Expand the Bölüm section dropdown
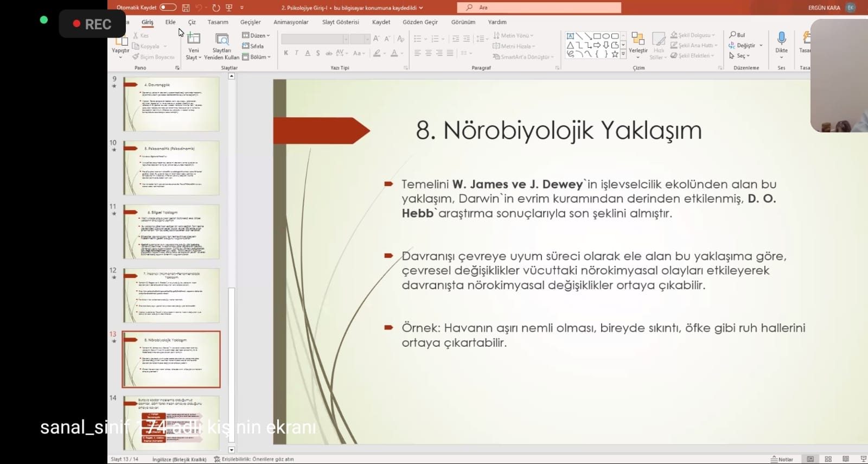The height and width of the screenshot is (464, 868). (x=256, y=57)
